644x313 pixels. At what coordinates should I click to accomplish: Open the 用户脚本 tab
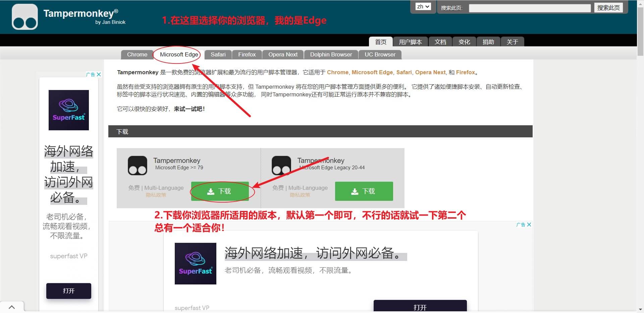pos(410,42)
